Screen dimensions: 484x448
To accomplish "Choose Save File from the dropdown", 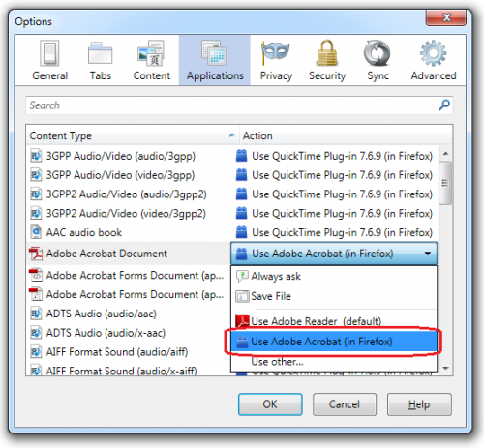I will pyautogui.click(x=334, y=296).
